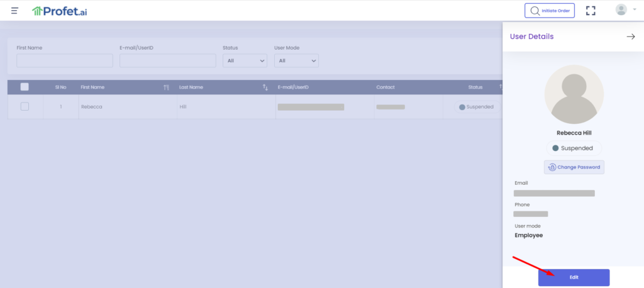This screenshot has height=288, width=644.
Task: Expand the Status filter dropdown
Action: click(245, 61)
